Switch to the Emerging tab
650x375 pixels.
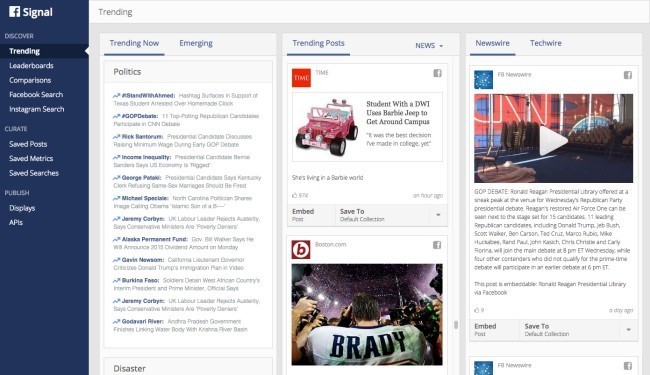pos(196,43)
